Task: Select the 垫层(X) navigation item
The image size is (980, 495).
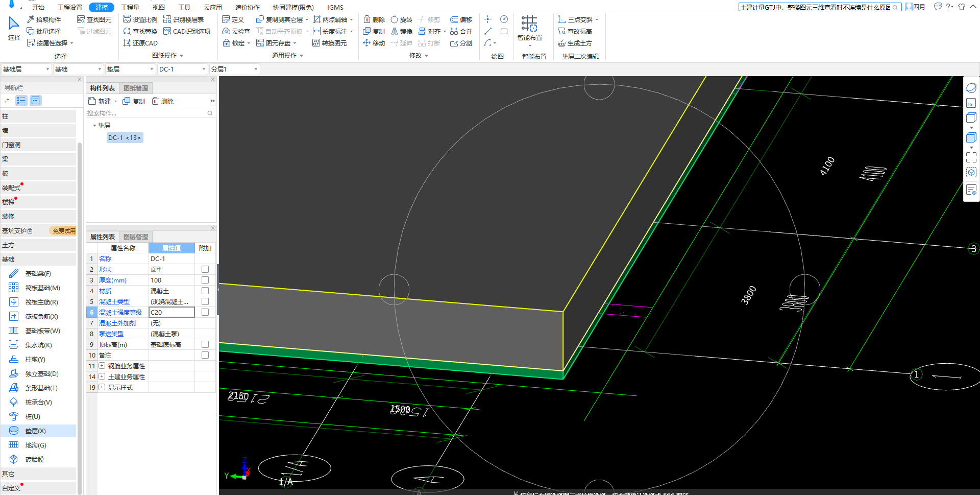Action: (39, 431)
